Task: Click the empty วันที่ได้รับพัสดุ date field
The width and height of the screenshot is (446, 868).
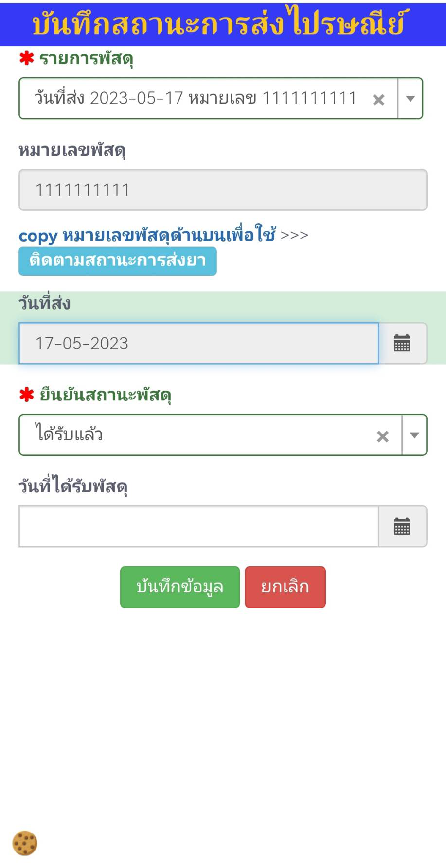Action: (198, 527)
